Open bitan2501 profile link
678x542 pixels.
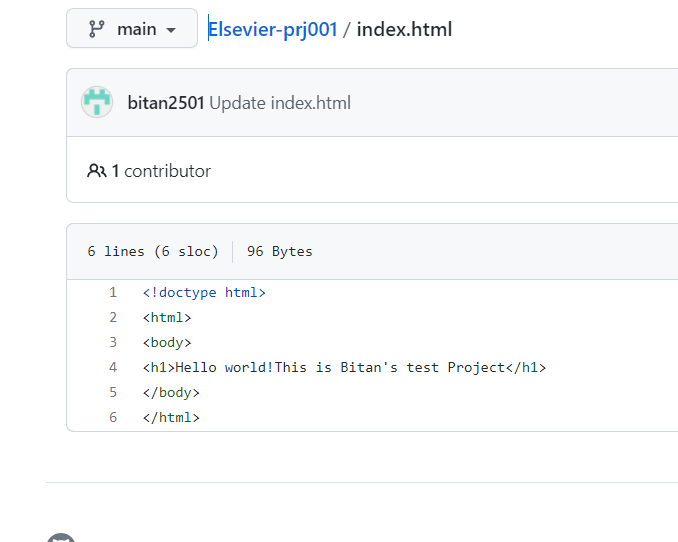166,103
